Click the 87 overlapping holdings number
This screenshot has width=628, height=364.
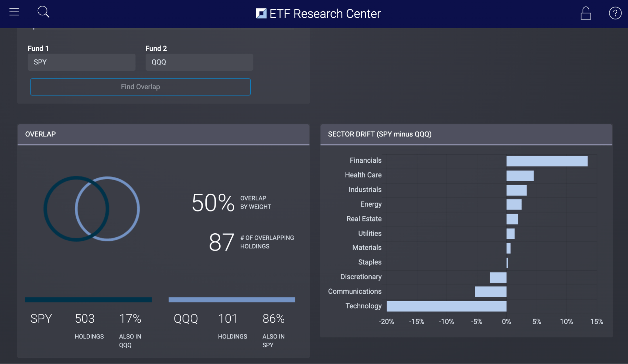(x=221, y=242)
